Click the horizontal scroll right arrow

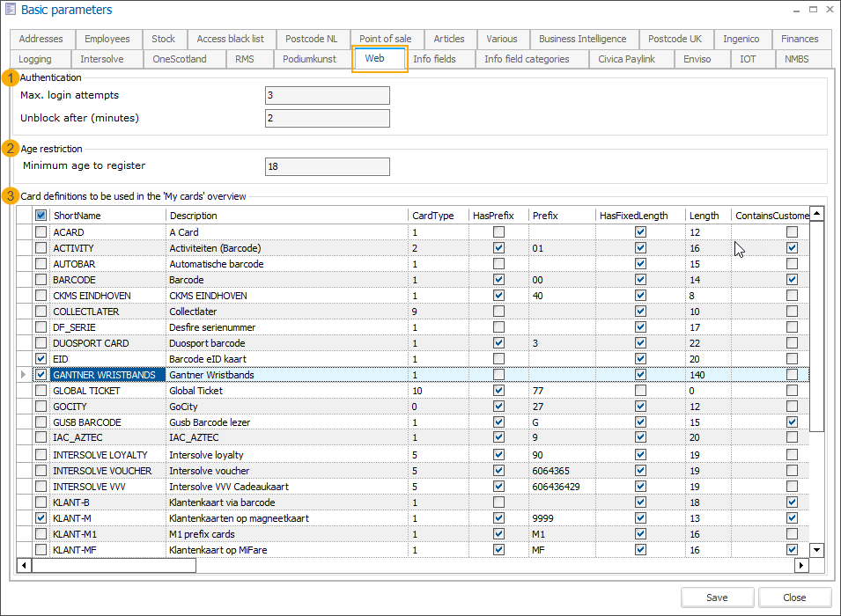coord(800,565)
